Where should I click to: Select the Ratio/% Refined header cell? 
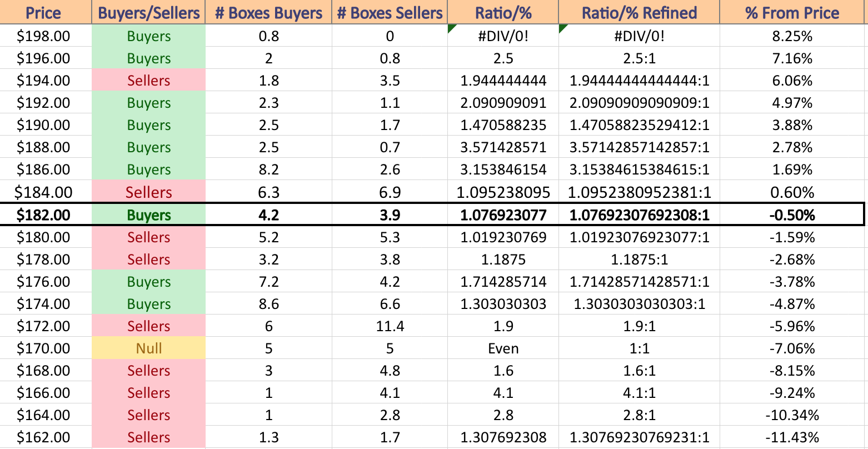pos(639,12)
